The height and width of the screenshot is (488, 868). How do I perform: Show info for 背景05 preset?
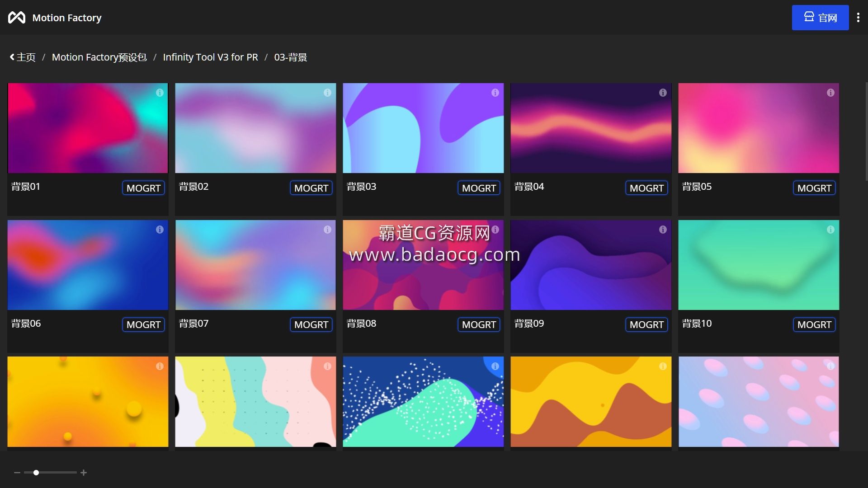pos(830,93)
